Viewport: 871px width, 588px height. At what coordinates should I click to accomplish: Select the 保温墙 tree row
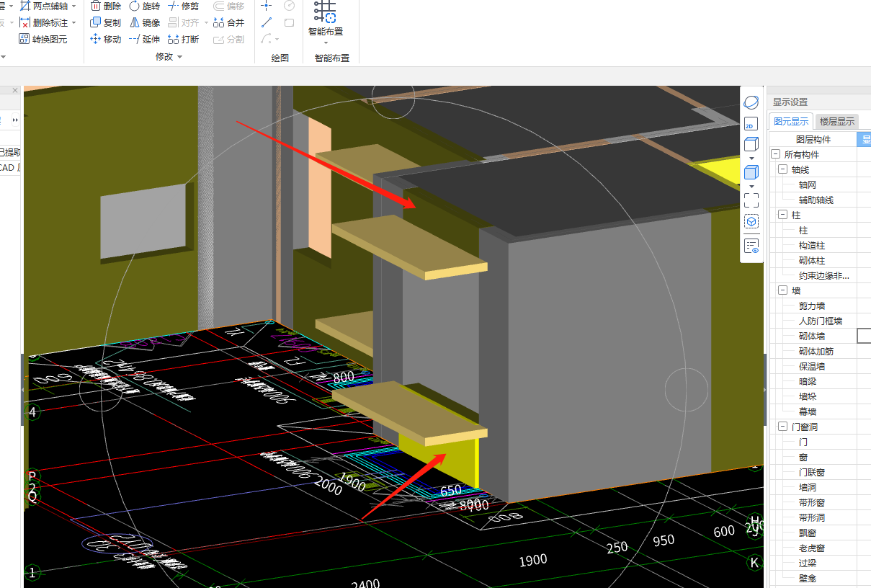813,366
